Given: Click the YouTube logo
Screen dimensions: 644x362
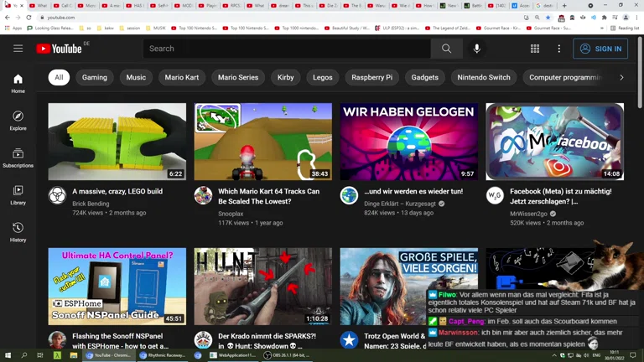Looking at the screenshot, I should [60, 49].
